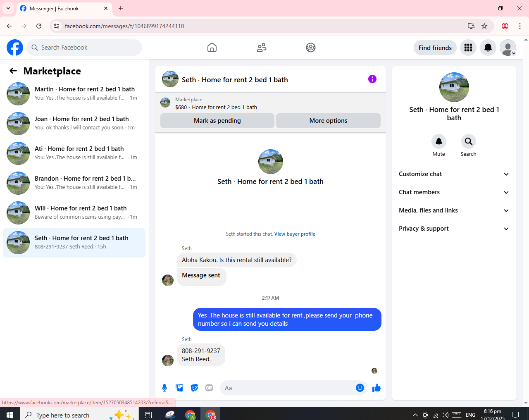Image resolution: width=529 pixels, height=420 pixels.
Task: Select Seth's Home for rent conversation
Action: (x=74, y=243)
